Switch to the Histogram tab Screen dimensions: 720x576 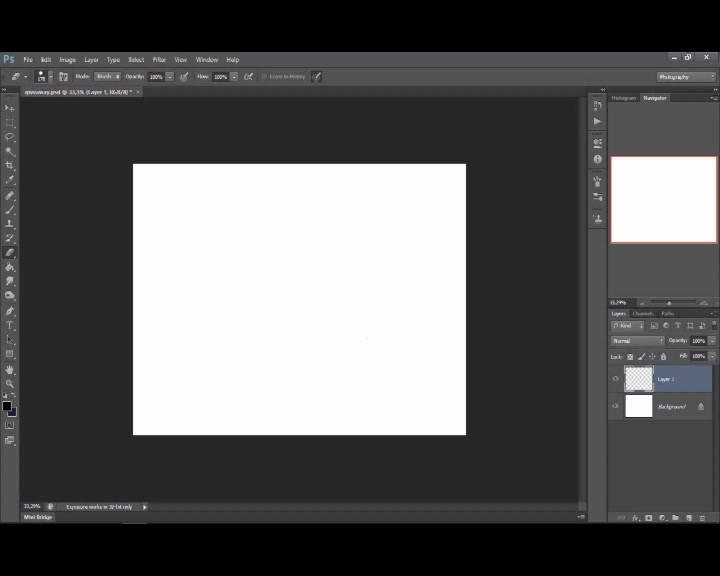pyautogui.click(x=624, y=98)
